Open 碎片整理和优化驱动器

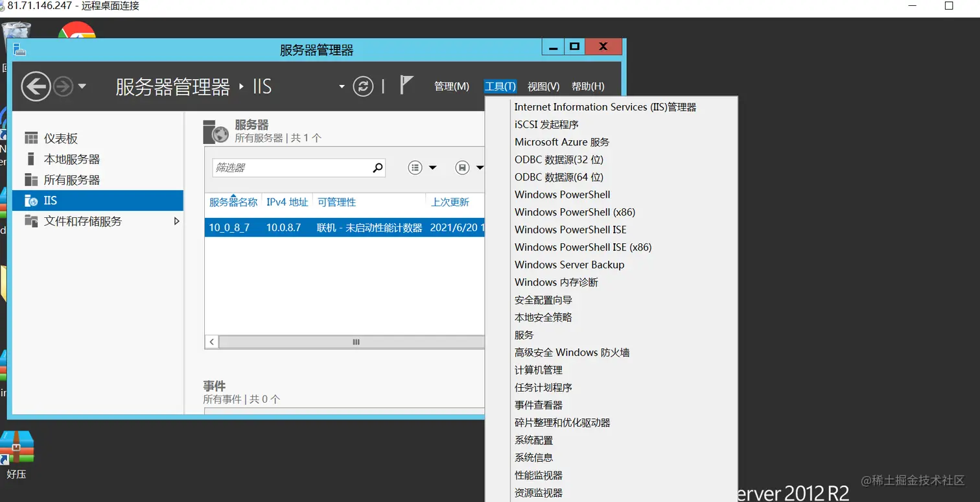click(611, 422)
